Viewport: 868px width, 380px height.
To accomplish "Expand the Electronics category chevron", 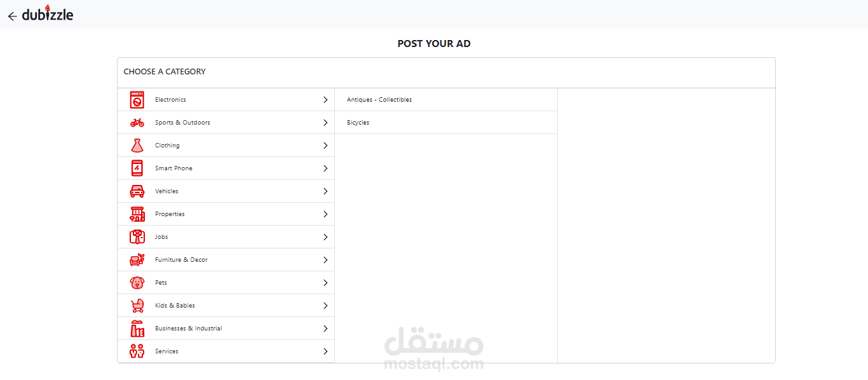I will pyautogui.click(x=325, y=100).
